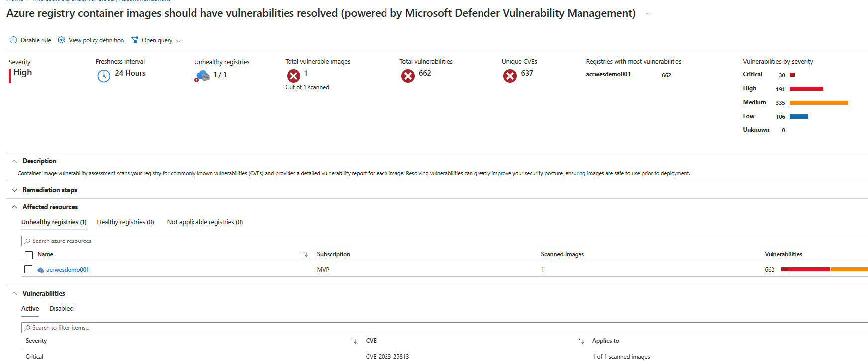Click the magnifier in filter items field

click(27, 328)
